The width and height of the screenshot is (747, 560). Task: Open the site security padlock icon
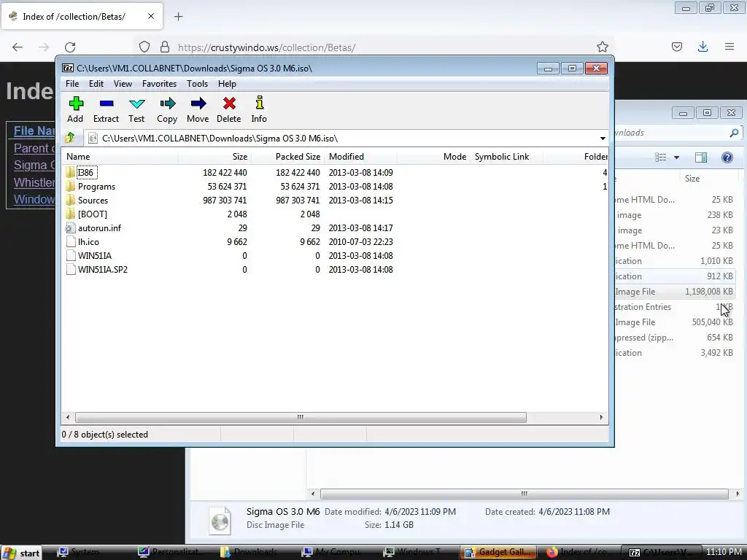pos(165,47)
